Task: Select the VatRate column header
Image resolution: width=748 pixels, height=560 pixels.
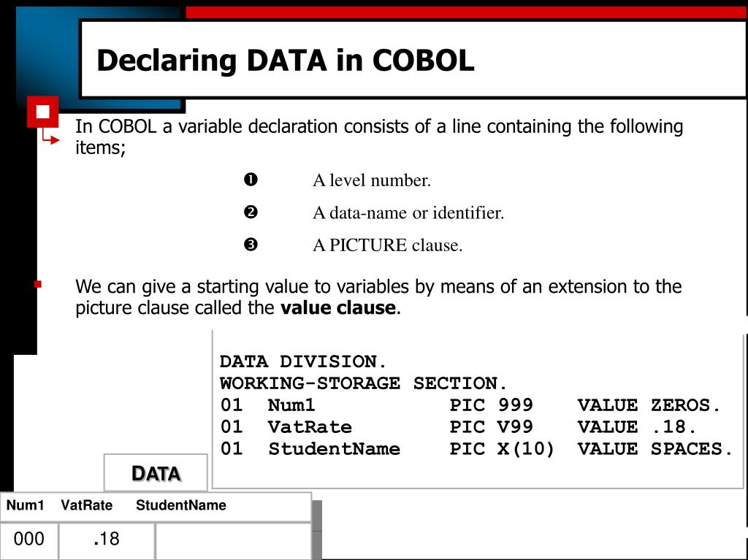Action: [87, 505]
